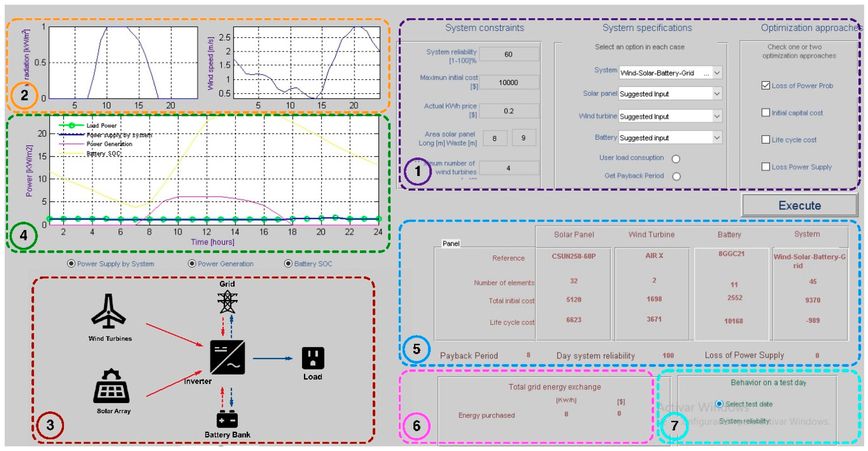Screen dimensions: 868x451
Task: Enable Initial capital cost checkbox
Action: [766, 112]
